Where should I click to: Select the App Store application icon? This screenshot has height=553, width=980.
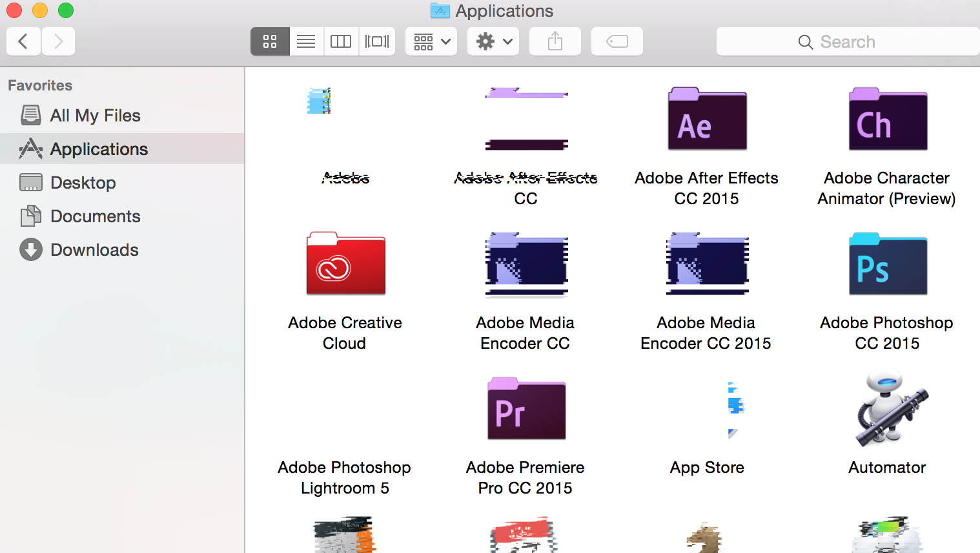(735, 408)
